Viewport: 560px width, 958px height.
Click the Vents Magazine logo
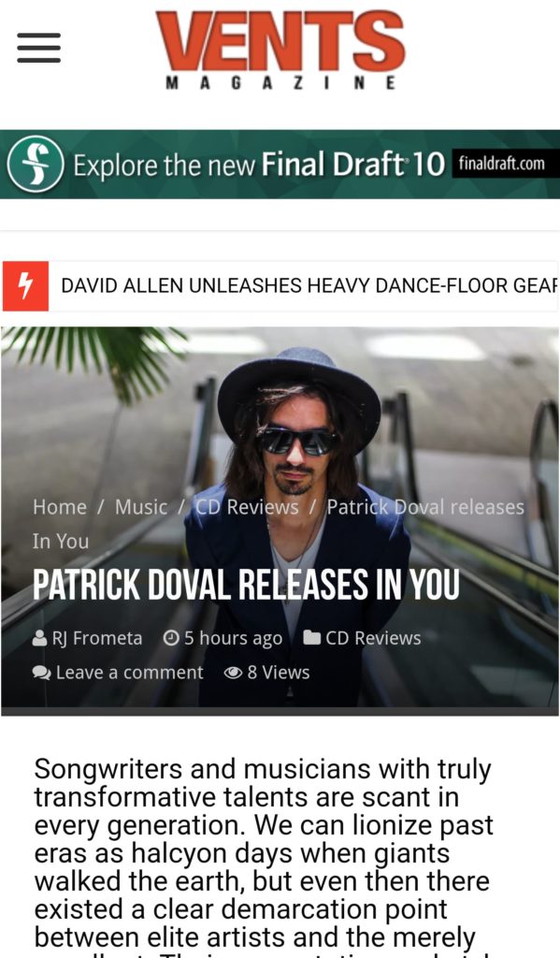pos(280,51)
